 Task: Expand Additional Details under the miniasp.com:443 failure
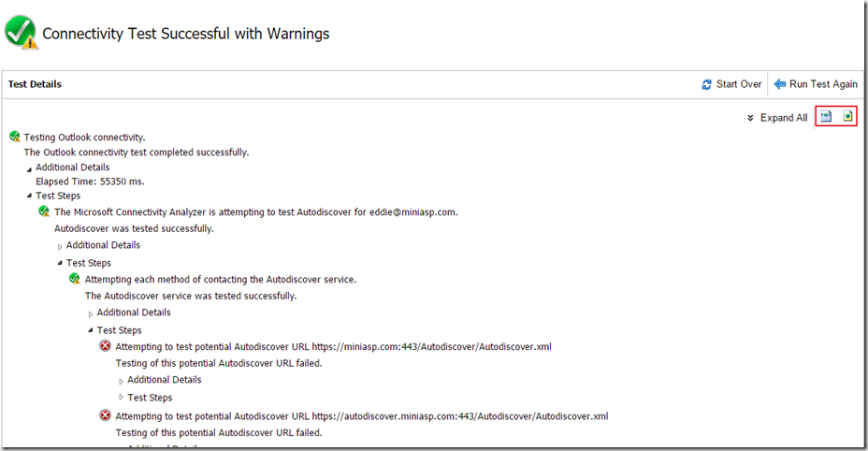coord(121,381)
